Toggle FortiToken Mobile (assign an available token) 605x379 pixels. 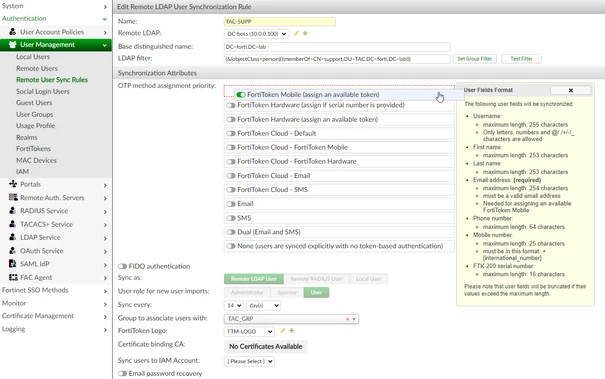pos(241,95)
